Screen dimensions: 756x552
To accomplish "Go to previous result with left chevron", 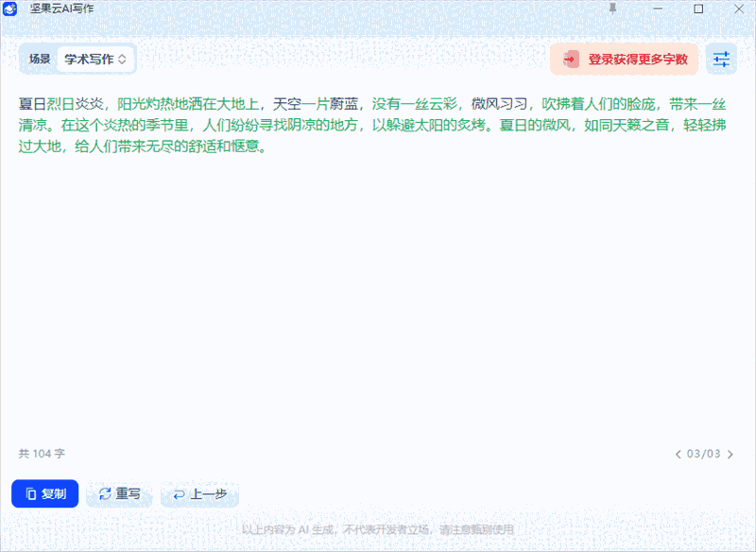I will pos(679,454).
